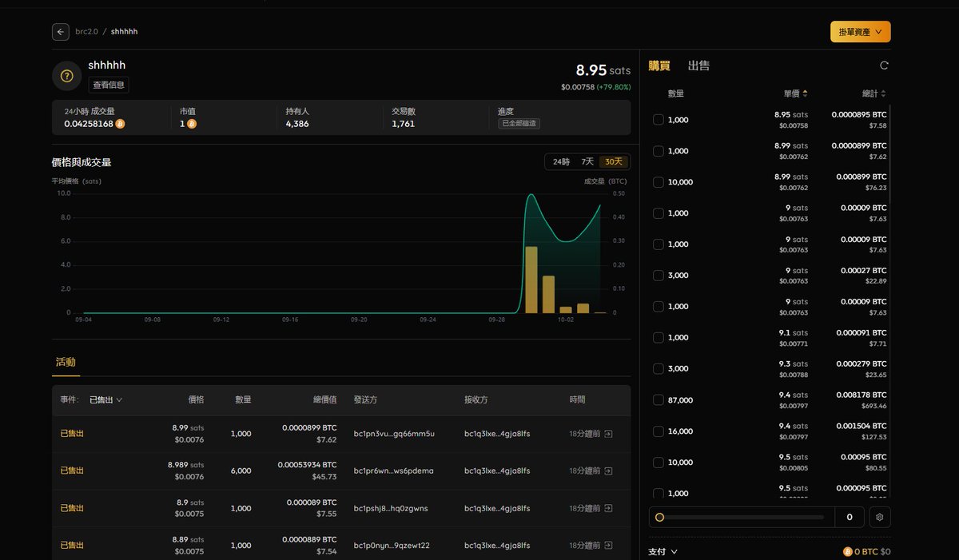Image resolution: width=959 pixels, height=560 pixels.
Task: Check the 10,000 listing at 9.5 sats
Action: pos(659,463)
